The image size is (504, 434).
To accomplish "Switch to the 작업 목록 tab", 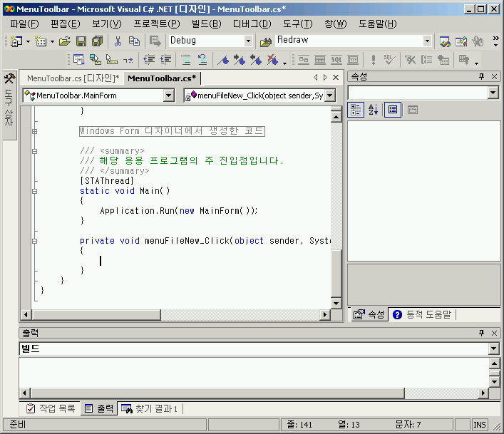I will click(51, 408).
